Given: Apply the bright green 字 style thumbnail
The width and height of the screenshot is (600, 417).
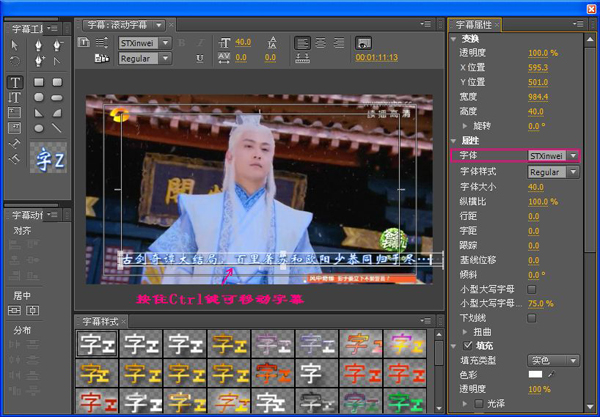Looking at the screenshot, I should click(x=406, y=402).
